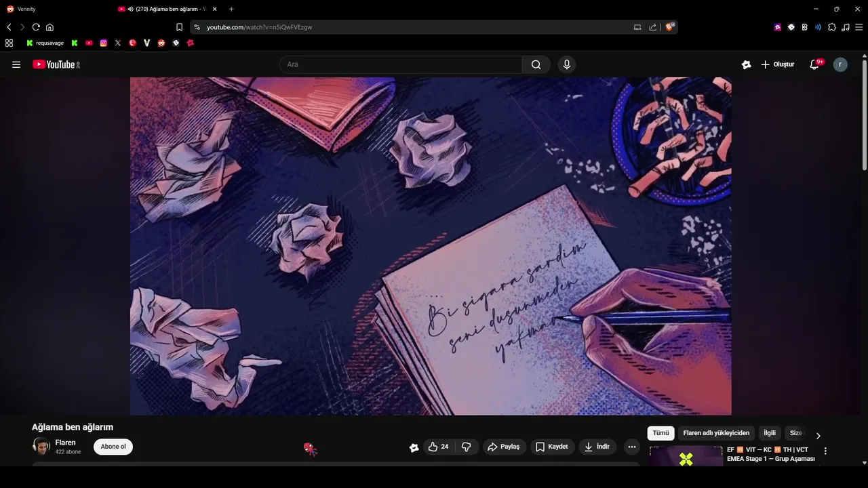Open the X (Twitter) bookmark shortcut
Screen dimensions: 868x488
tap(118, 43)
